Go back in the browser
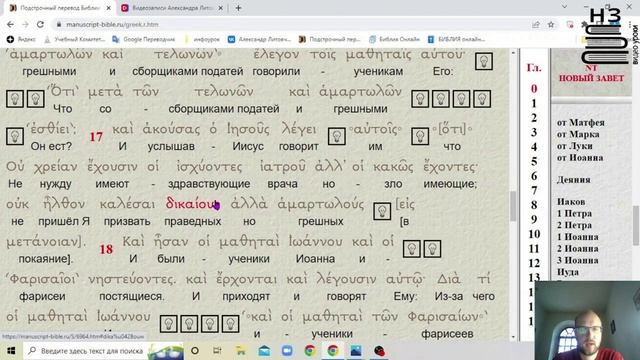This screenshot has height=360, width=640. point(10,24)
